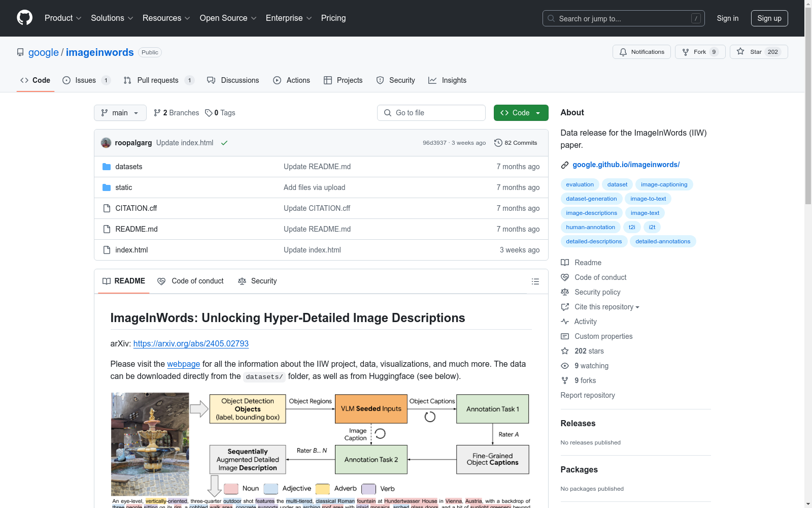Open the main branch selector dropdown
Image resolution: width=812 pixels, height=508 pixels.
tap(120, 113)
